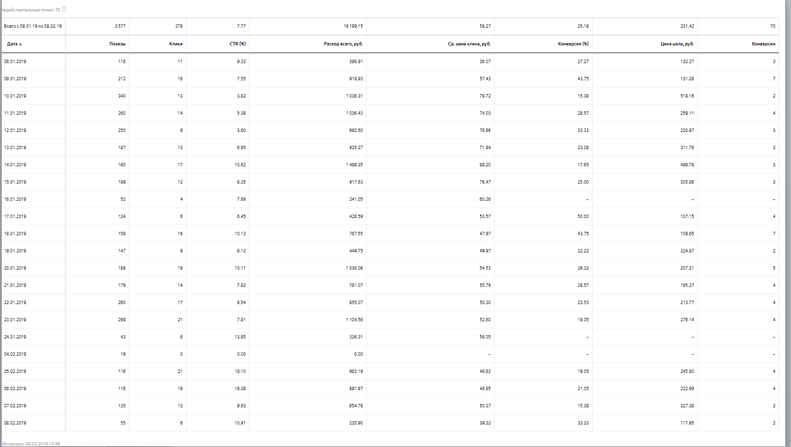Select the 08.01.2019 date row
The height and width of the screenshot is (447, 791).
(390, 62)
